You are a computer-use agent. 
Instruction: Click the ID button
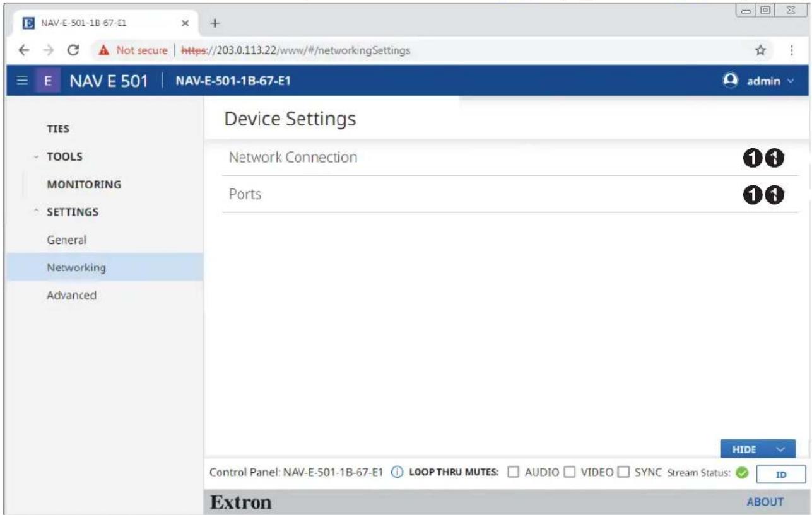[780, 474]
